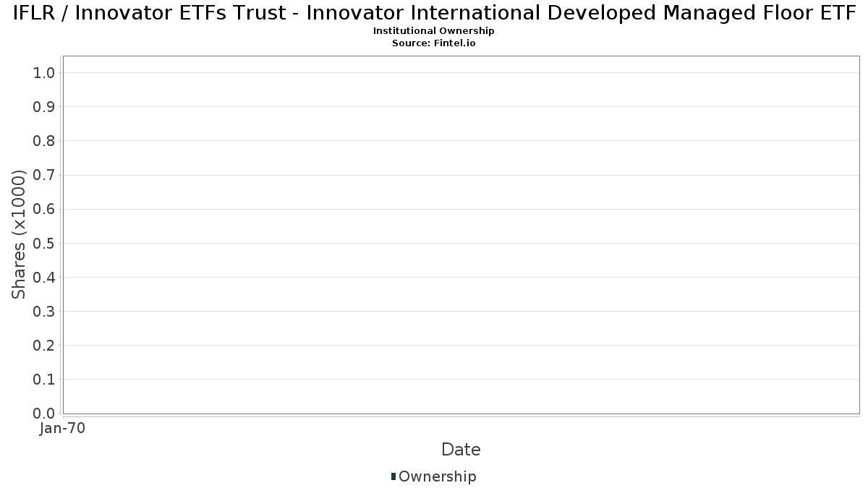The width and height of the screenshot is (868, 488).
Task: Click the Source: Fintel.io text
Action: click(x=434, y=43)
